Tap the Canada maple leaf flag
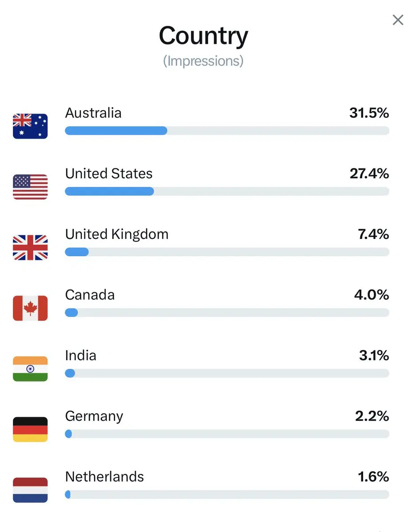This screenshot has width=415, height=532. pyautogui.click(x=30, y=308)
